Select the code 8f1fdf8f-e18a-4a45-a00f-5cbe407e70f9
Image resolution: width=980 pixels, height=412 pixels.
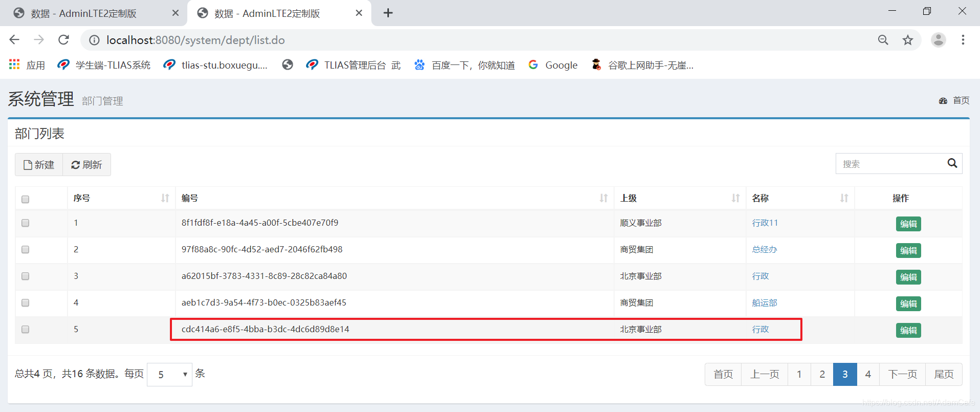[x=260, y=223]
